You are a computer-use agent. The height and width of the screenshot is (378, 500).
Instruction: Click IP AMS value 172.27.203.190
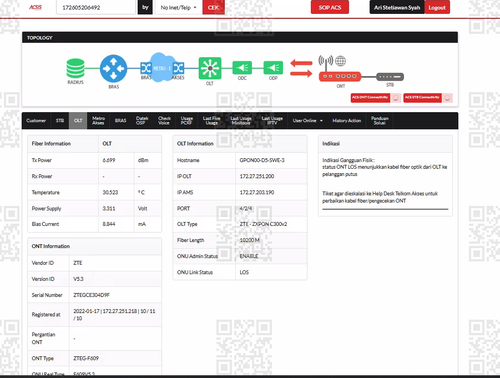coord(257,192)
